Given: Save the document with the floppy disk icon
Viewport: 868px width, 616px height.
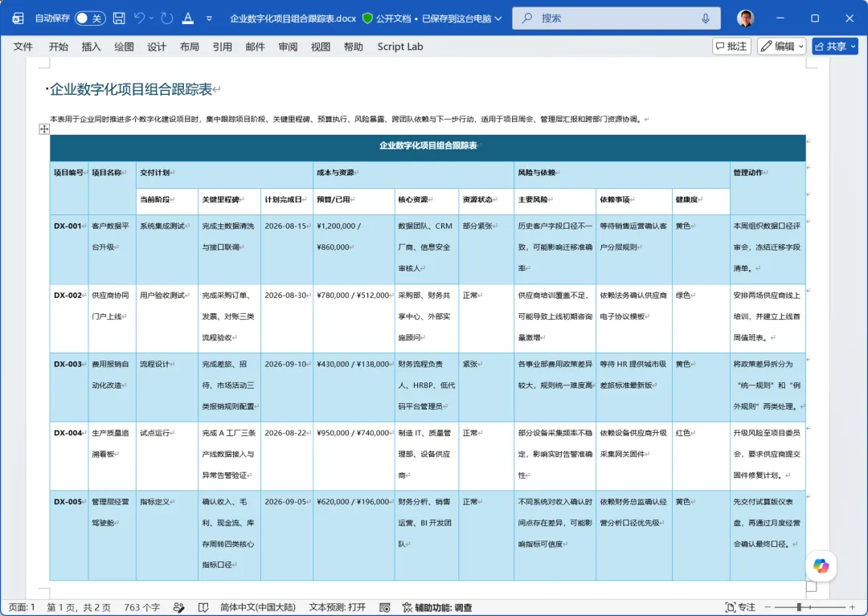Looking at the screenshot, I should point(118,18).
